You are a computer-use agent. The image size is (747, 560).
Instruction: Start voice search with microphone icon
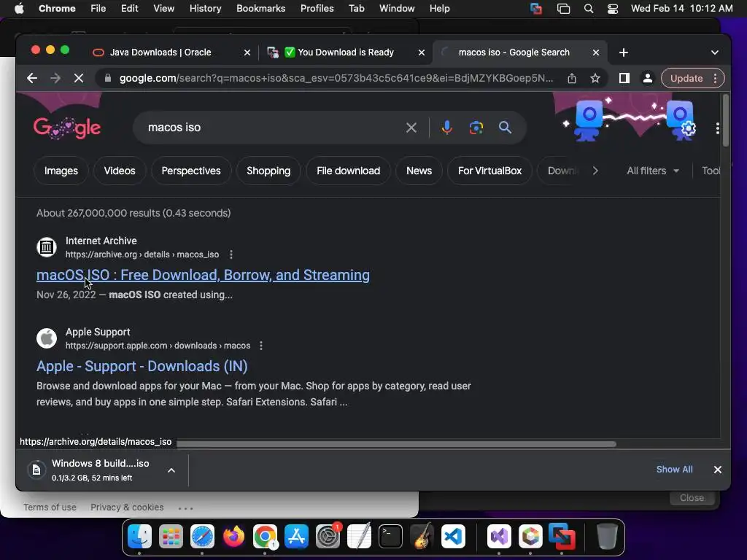click(x=447, y=128)
